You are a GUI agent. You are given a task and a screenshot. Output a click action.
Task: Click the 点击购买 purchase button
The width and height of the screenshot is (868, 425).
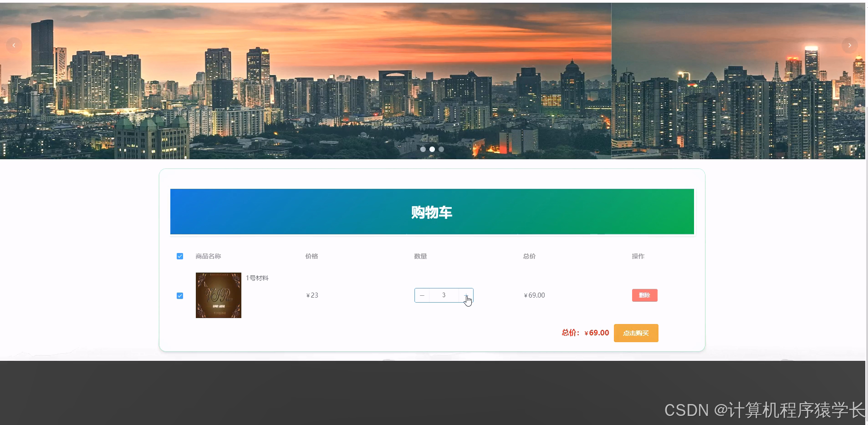(x=636, y=333)
